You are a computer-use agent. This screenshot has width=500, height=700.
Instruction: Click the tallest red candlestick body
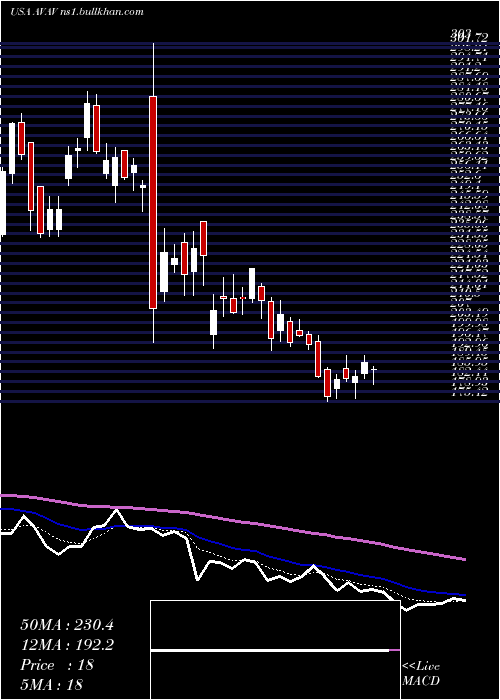[153, 202]
